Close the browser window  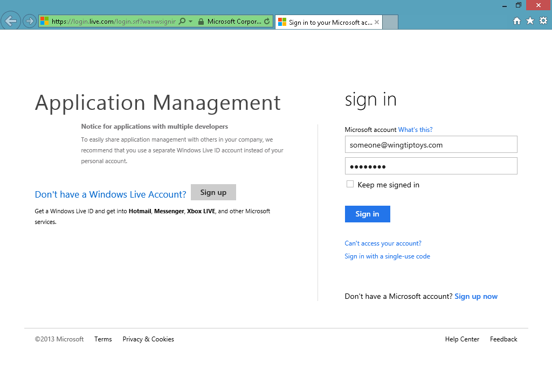point(539,5)
